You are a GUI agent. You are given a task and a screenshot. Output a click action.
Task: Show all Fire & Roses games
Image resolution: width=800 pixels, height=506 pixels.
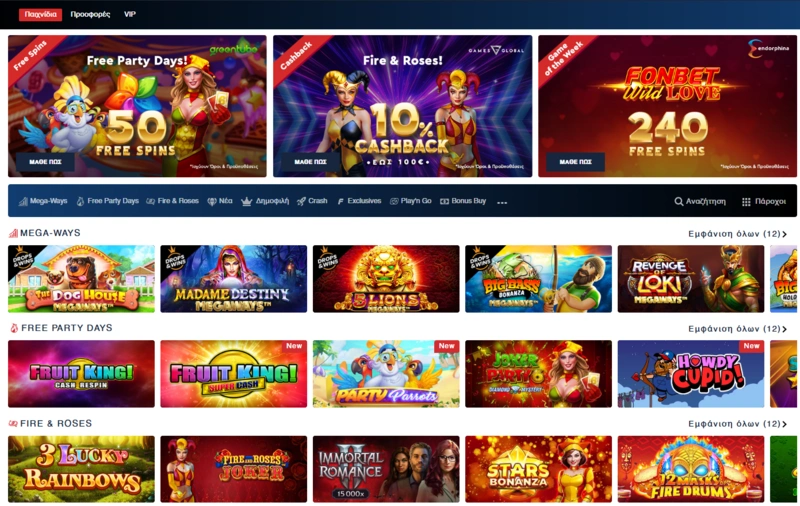(x=737, y=424)
